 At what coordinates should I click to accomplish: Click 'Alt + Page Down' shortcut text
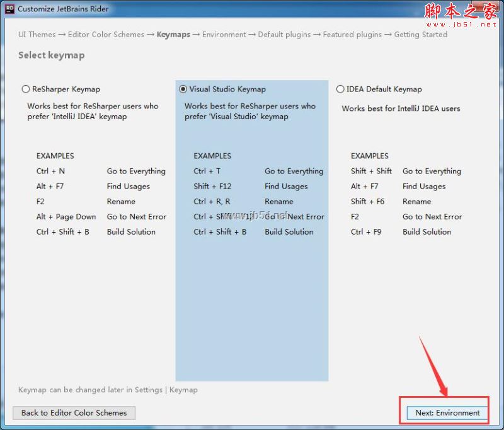pos(66,217)
